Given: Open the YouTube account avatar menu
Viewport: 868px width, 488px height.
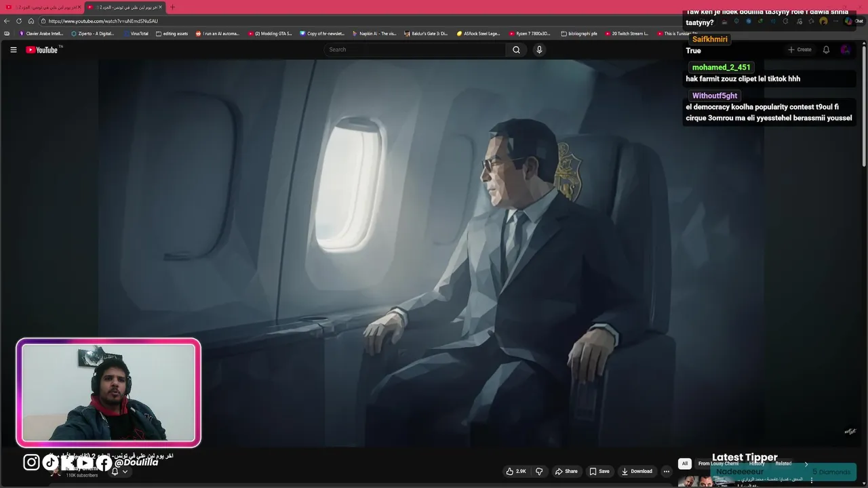Looking at the screenshot, I should (845, 49).
